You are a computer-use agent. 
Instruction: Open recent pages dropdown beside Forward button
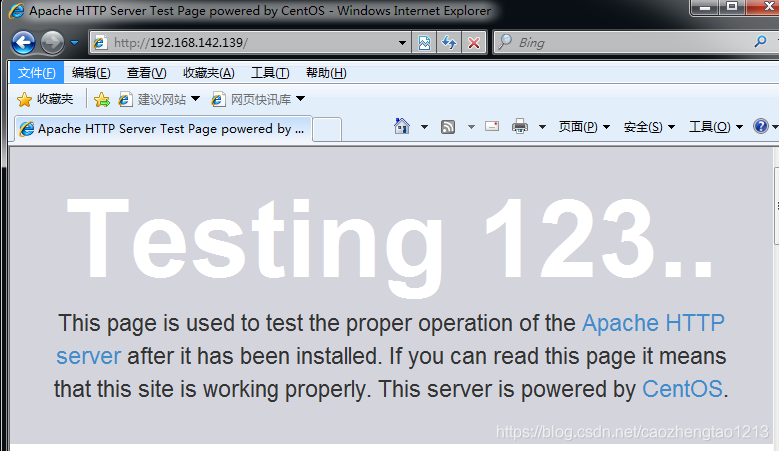(x=75, y=43)
